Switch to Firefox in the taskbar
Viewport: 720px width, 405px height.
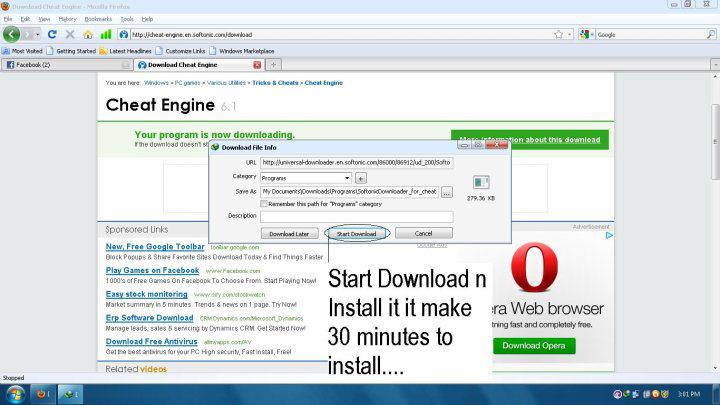coord(43,394)
